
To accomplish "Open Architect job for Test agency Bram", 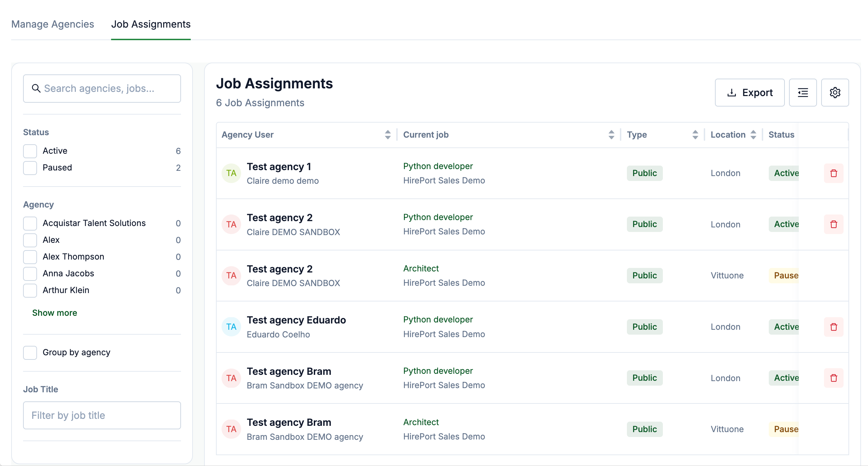I will pyautogui.click(x=421, y=422).
